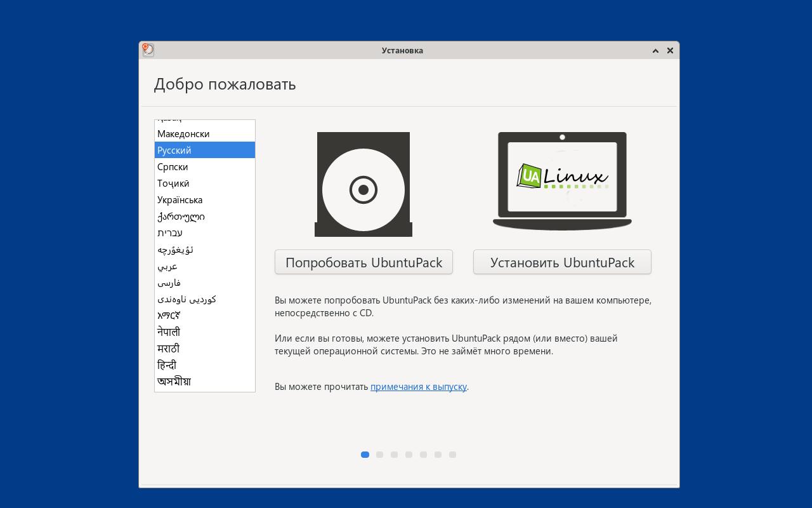Viewport: 812px width, 508px height.
Task: Pick অসমীয়া from the language list
Action: pyautogui.click(x=205, y=382)
